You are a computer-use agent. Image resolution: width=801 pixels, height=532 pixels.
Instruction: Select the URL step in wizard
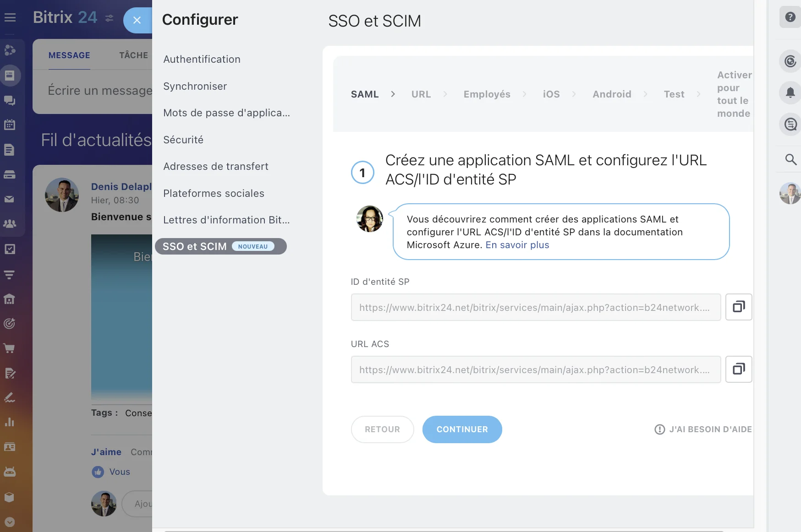click(421, 94)
